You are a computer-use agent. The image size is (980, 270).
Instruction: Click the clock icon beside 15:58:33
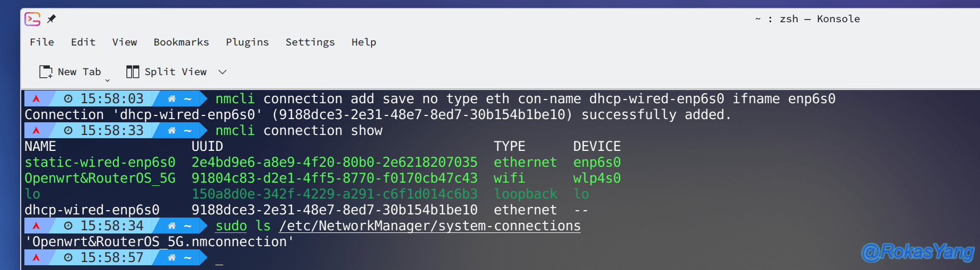coord(68,131)
